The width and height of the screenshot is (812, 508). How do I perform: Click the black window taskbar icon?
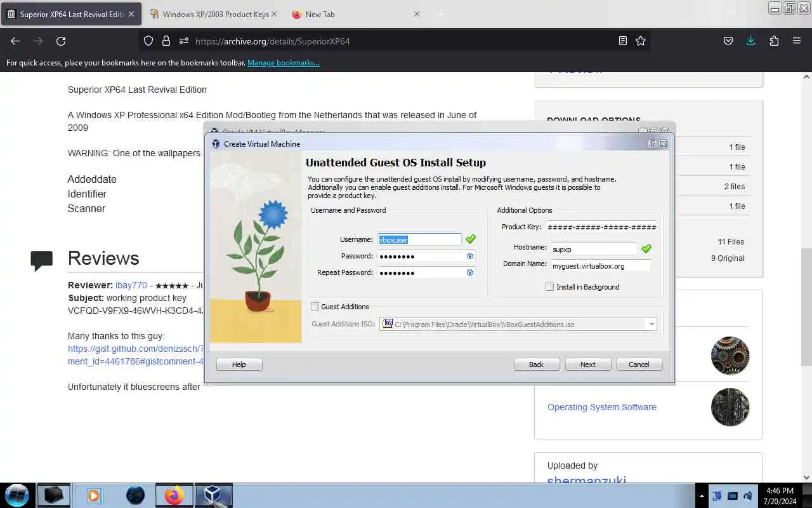53,495
